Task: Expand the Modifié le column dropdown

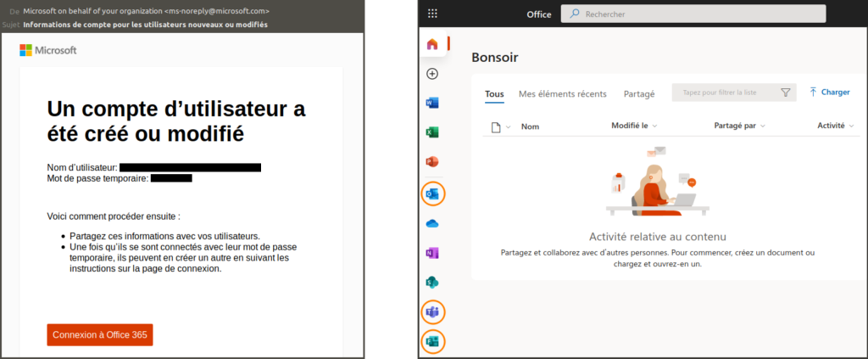Action: 655,126
